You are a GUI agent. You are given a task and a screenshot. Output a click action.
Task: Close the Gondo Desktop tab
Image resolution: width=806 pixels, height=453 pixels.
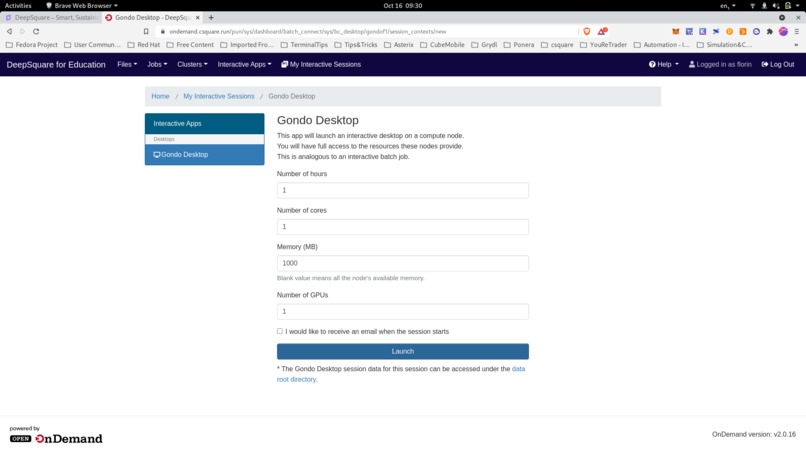pyautogui.click(x=197, y=17)
